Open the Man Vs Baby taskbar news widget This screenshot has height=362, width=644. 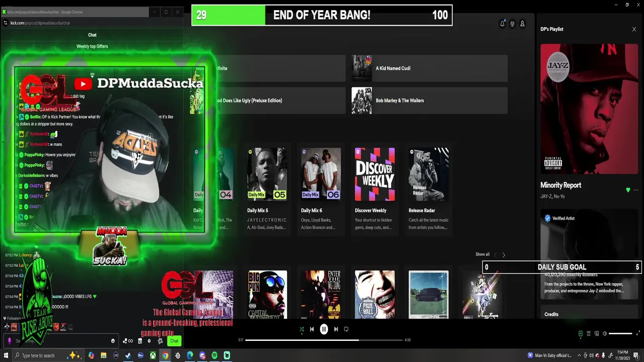(549, 355)
